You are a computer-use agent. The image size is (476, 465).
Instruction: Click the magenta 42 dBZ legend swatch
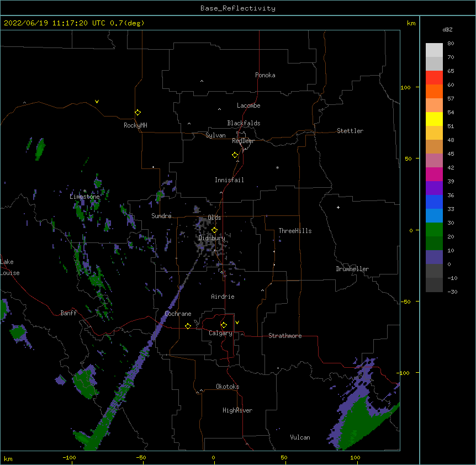pos(434,174)
